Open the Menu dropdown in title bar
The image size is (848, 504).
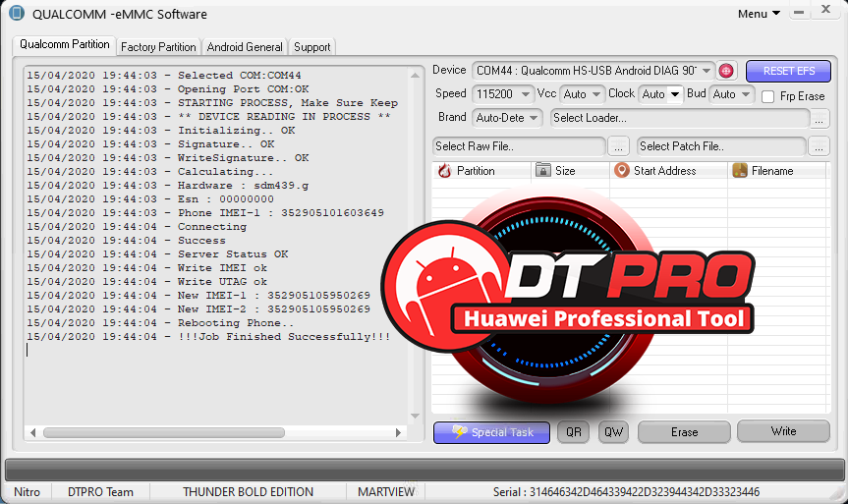(x=759, y=14)
